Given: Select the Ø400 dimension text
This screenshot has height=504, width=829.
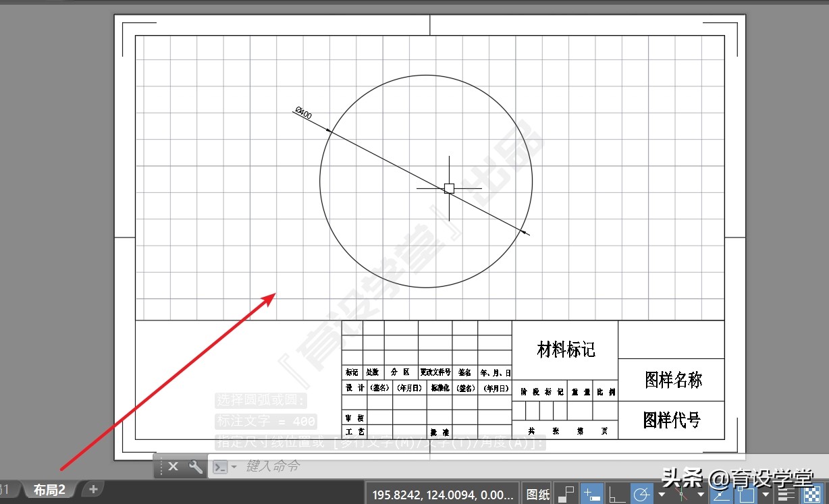Looking at the screenshot, I should 304,113.
